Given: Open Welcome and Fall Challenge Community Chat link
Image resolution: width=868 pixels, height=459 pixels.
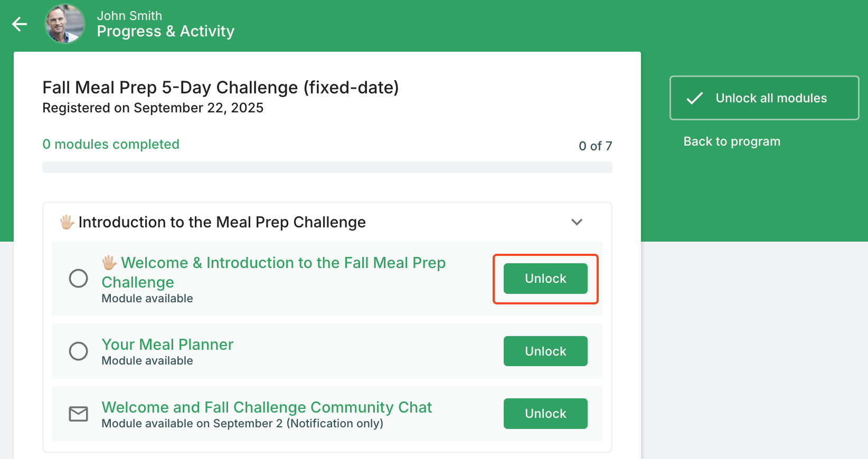Looking at the screenshot, I should (x=267, y=407).
